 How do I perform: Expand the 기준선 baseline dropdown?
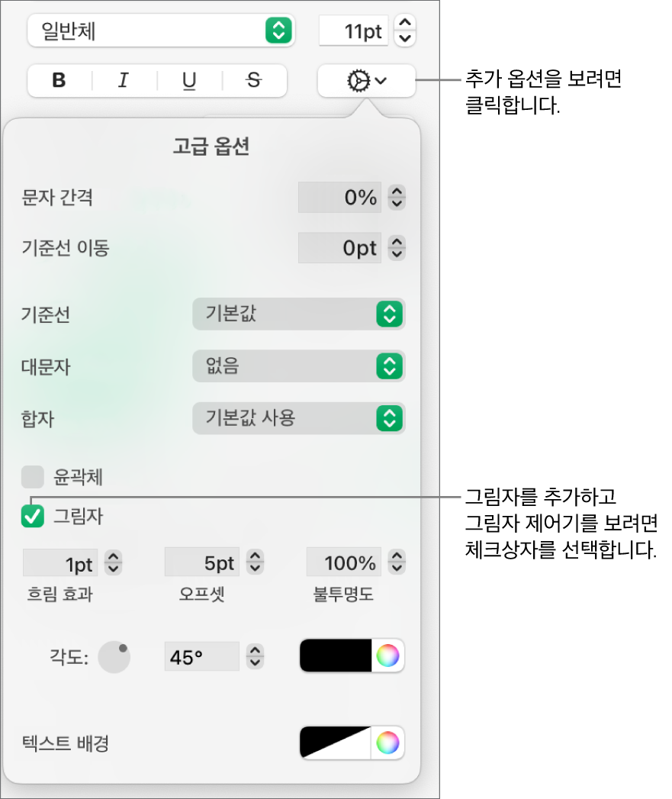[298, 314]
